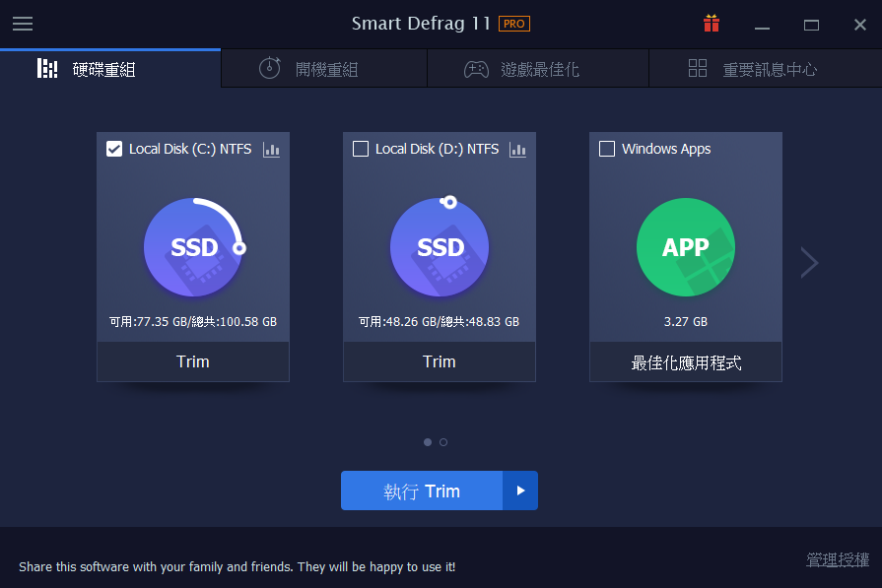Open 最佳化應用程式 action for Windows Apps

click(686, 361)
